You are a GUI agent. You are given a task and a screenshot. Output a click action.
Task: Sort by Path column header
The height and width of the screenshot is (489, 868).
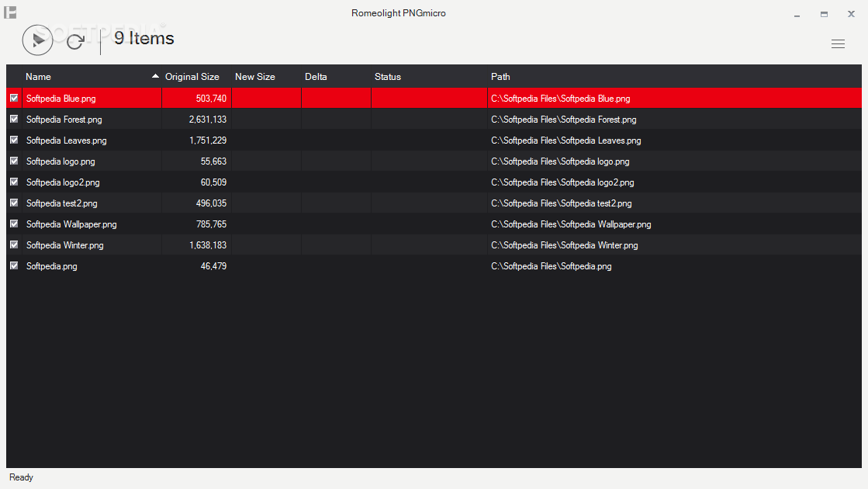tap(500, 76)
